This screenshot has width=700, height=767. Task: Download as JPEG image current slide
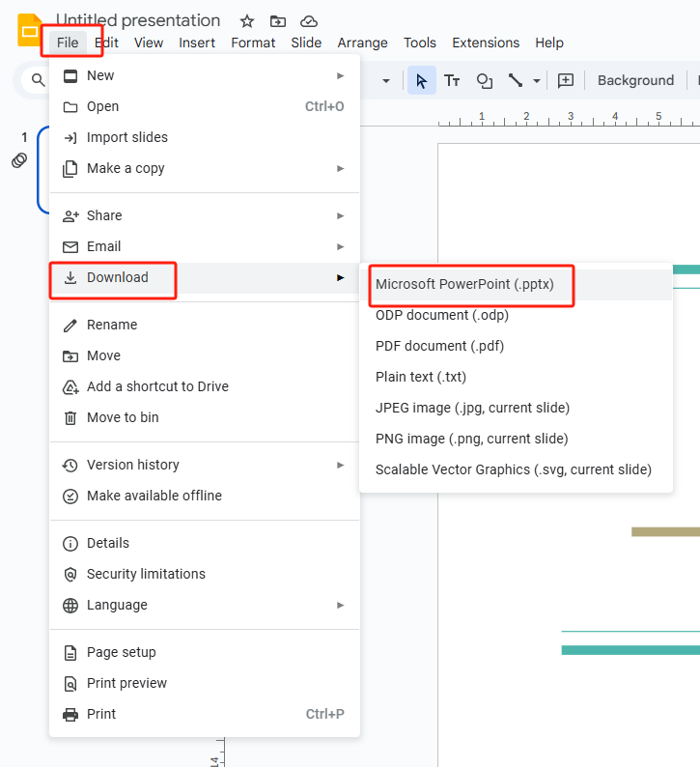pos(516,408)
